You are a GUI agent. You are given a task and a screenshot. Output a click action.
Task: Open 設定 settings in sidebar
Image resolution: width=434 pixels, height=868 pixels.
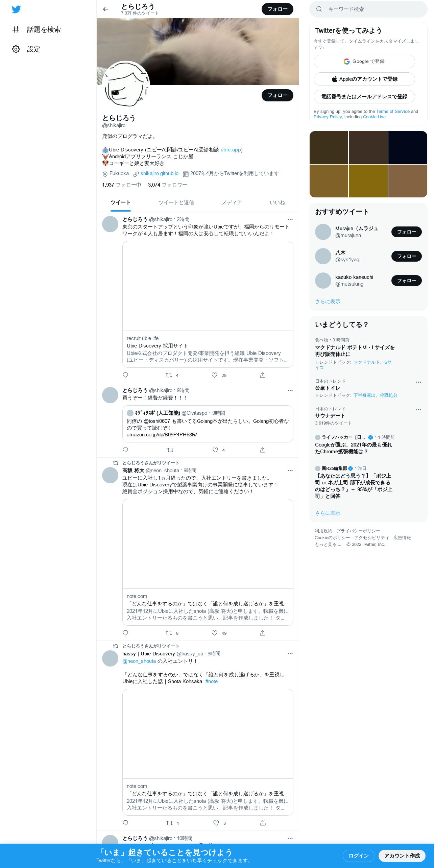tap(26, 49)
